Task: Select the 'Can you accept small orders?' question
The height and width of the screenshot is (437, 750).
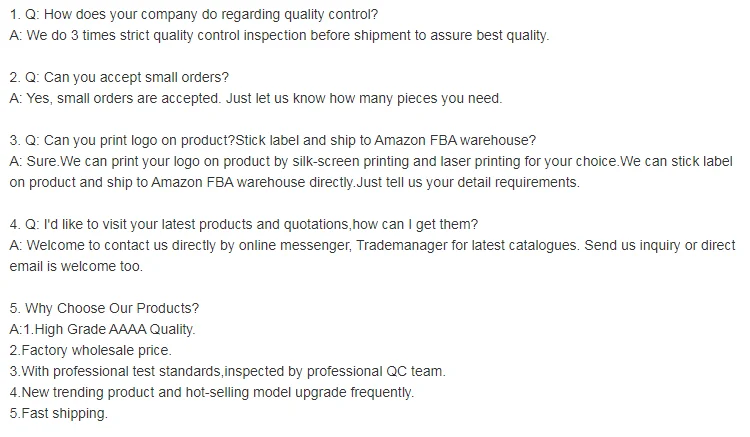Action: point(119,77)
